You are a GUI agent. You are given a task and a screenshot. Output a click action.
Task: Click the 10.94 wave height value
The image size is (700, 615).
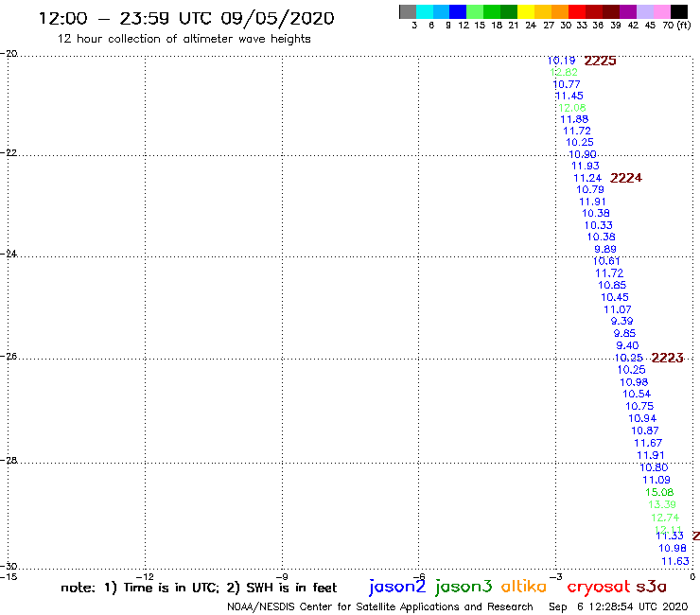642,418
